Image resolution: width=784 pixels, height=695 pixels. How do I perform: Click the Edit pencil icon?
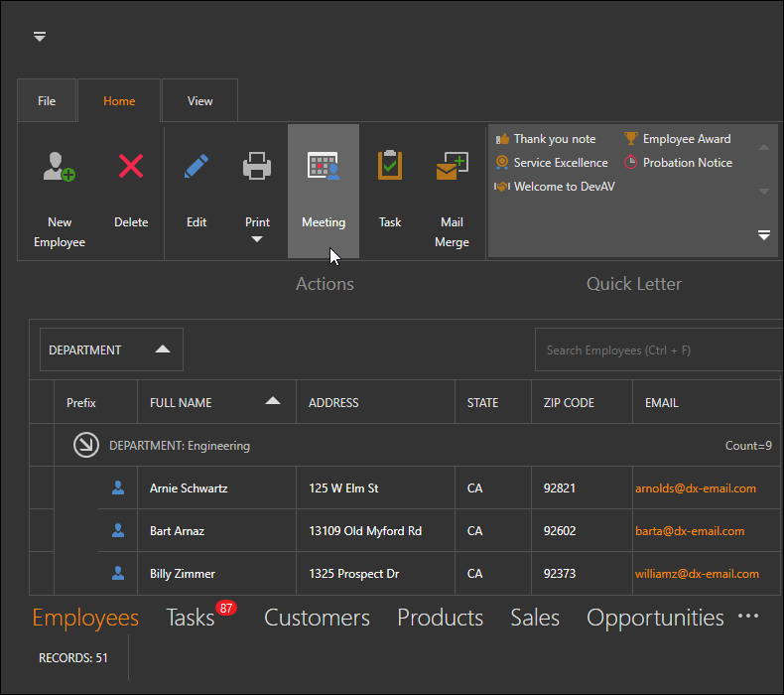click(x=196, y=166)
